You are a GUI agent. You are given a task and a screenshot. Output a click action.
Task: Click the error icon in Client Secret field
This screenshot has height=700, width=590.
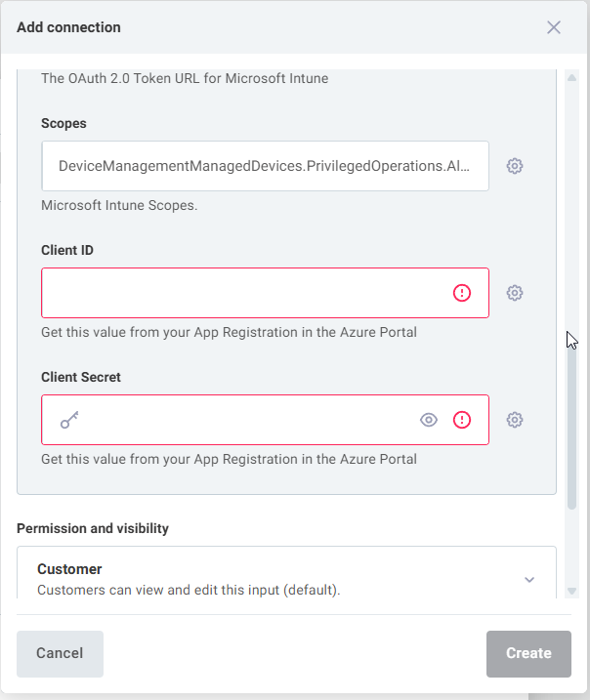coord(462,420)
